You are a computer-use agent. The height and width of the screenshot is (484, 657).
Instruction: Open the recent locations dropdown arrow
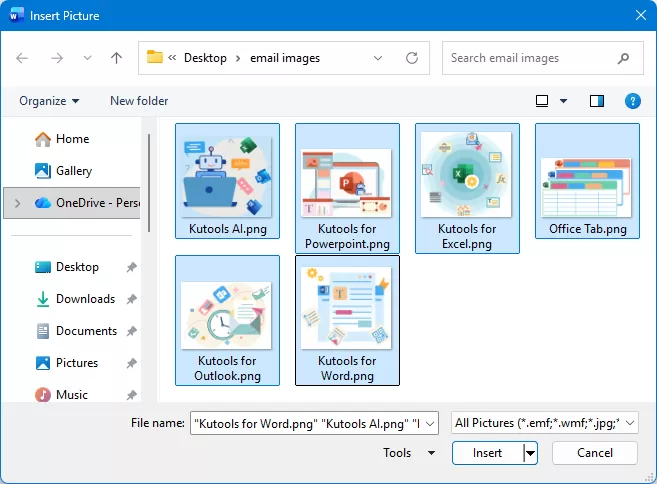coord(87,58)
